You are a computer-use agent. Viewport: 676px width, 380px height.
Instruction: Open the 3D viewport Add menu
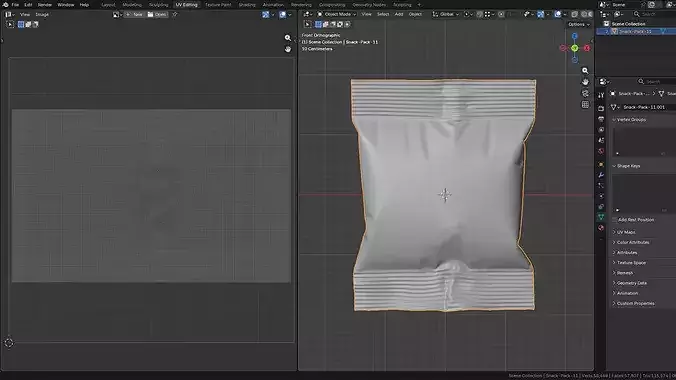click(x=399, y=14)
